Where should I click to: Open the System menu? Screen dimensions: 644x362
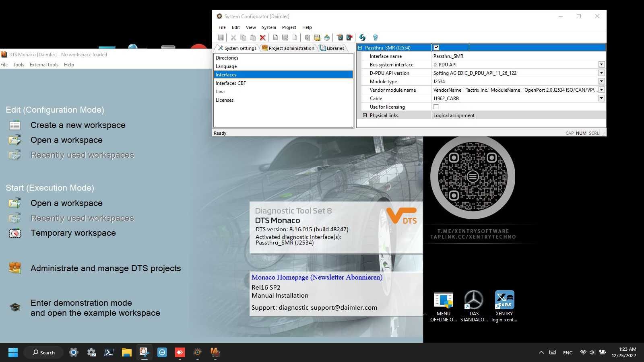tap(269, 27)
